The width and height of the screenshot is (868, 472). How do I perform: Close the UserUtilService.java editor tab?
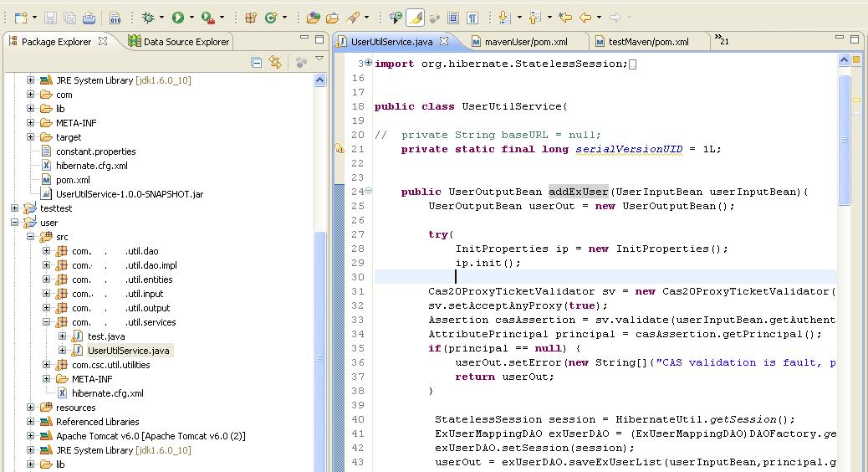444,41
